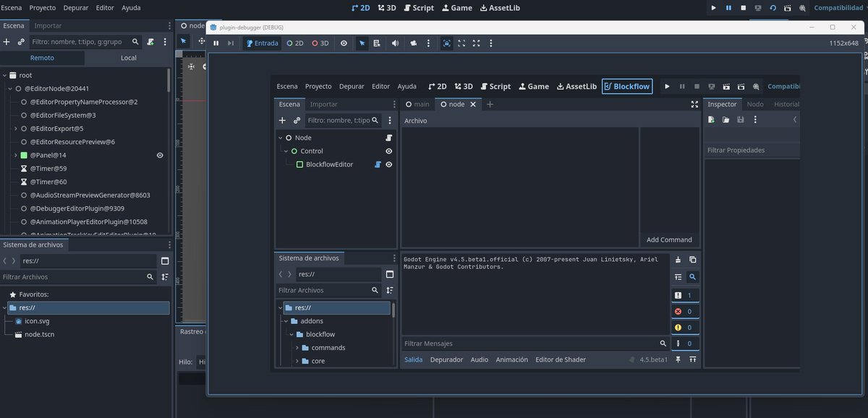
Task: Add a new scene tab with the plus icon
Action: point(490,104)
